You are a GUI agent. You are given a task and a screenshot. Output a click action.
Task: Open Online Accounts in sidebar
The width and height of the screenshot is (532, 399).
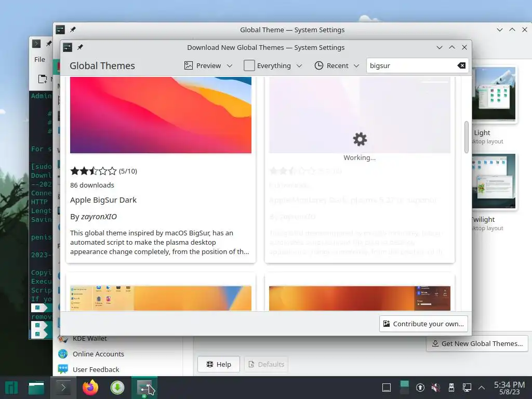coord(98,354)
